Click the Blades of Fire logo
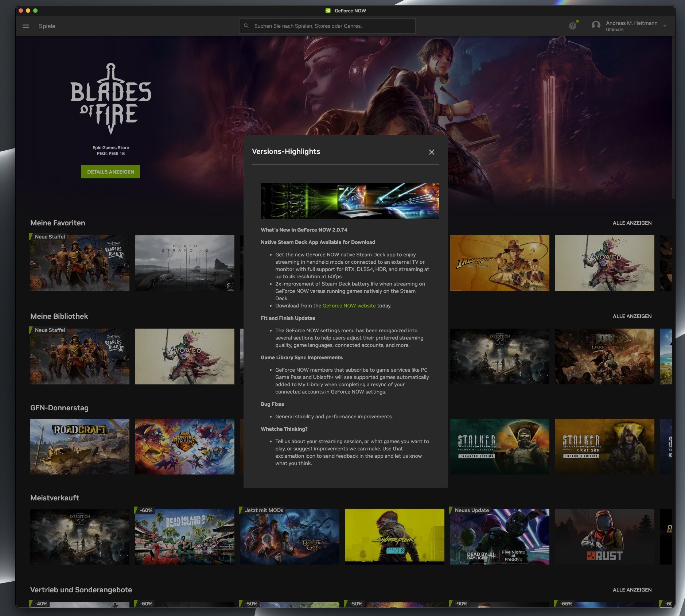The height and width of the screenshot is (616, 685). click(x=111, y=98)
